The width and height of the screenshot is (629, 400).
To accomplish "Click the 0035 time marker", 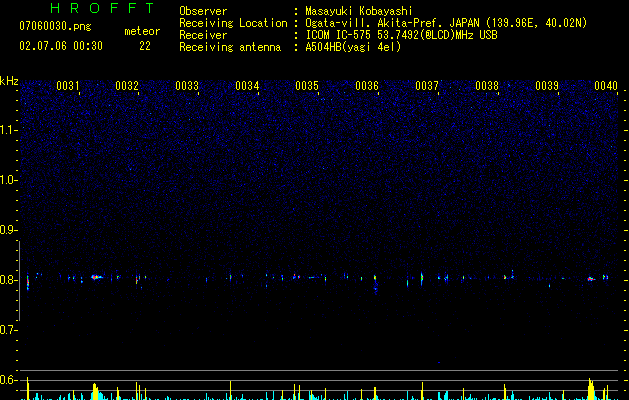I will coord(307,85).
